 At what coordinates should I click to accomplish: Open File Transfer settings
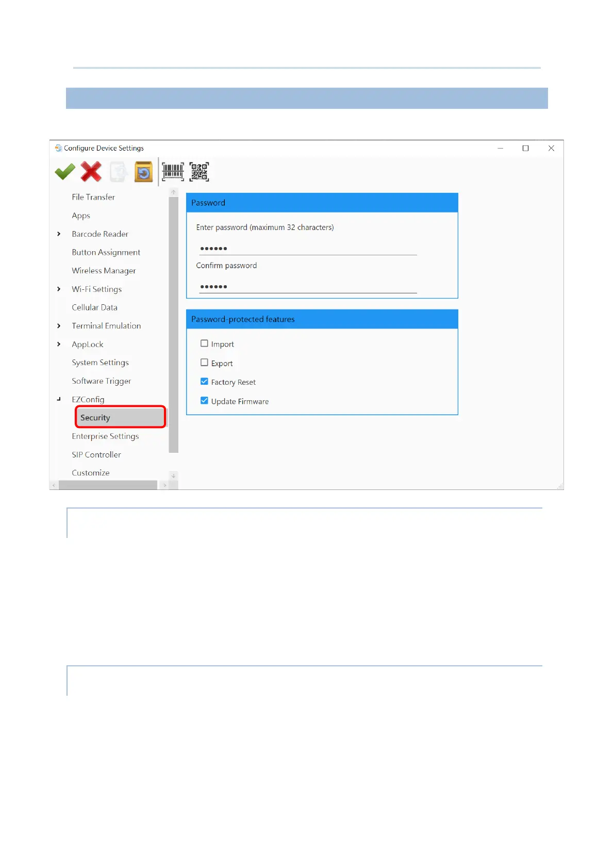coord(93,197)
